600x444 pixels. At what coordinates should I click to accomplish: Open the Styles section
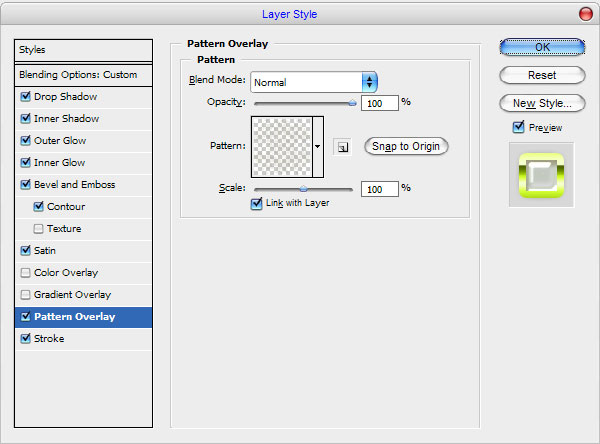pos(83,50)
